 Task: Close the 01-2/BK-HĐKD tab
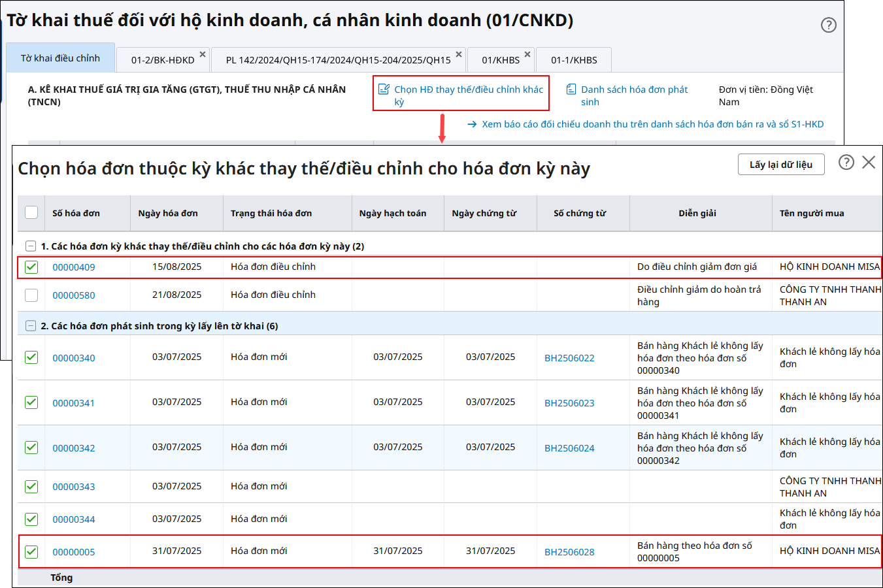[203, 54]
